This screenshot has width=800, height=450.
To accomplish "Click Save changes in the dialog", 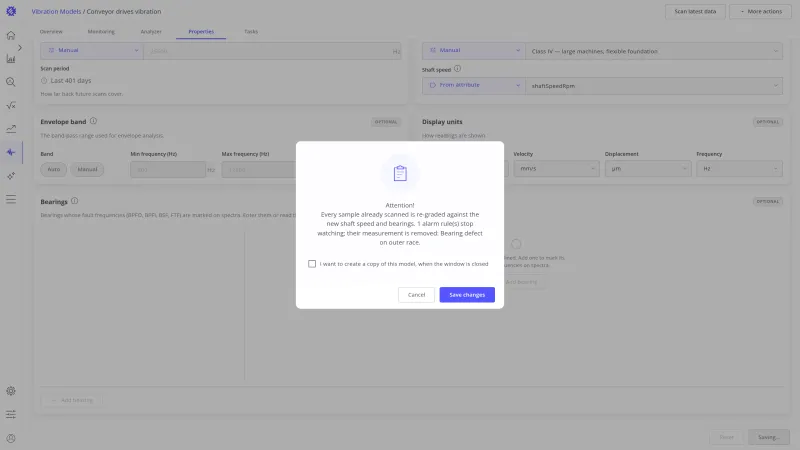I will (467, 294).
